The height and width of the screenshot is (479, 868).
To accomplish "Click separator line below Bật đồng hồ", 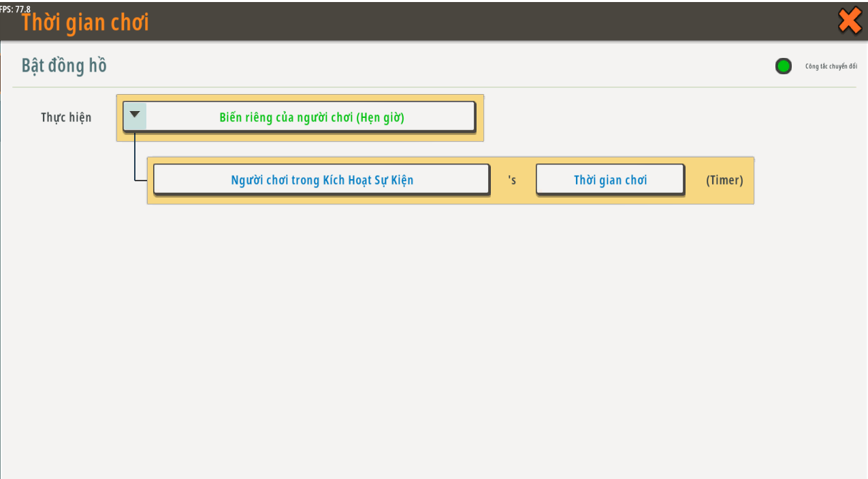I will (408, 87).
